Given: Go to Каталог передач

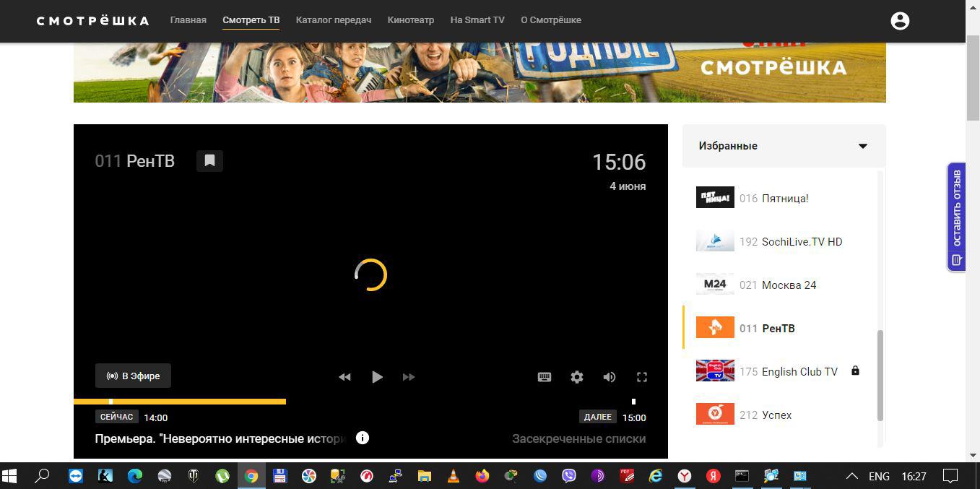Looking at the screenshot, I should click(334, 20).
